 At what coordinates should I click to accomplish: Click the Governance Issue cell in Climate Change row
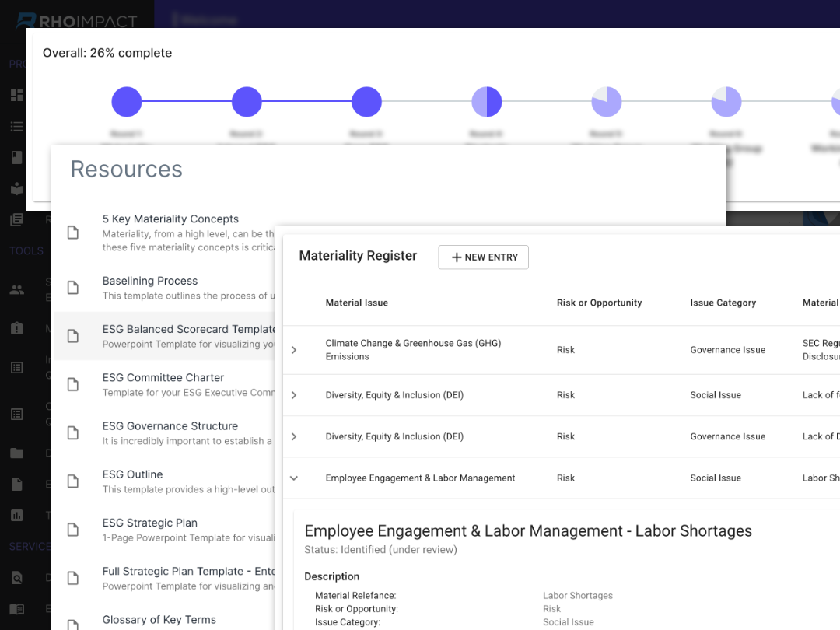727,350
